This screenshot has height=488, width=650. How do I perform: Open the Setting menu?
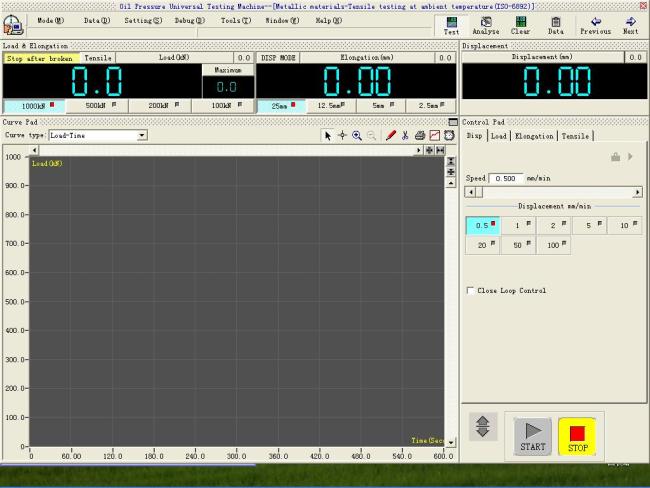[x=143, y=20]
